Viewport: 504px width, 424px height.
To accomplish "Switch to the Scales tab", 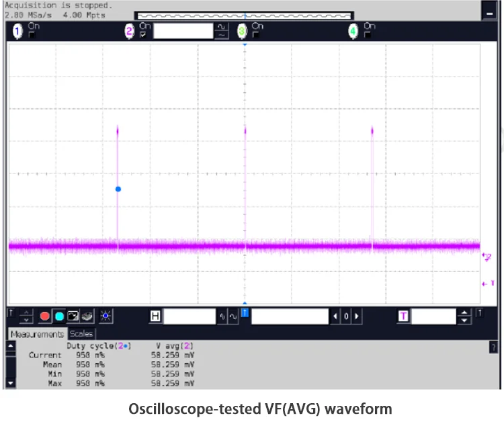I will pos(81,334).
